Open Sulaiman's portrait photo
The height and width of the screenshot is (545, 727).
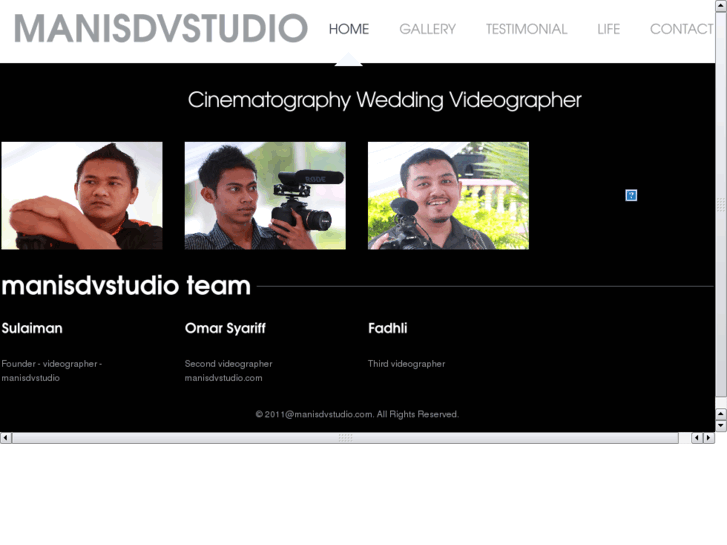(82, 196)
